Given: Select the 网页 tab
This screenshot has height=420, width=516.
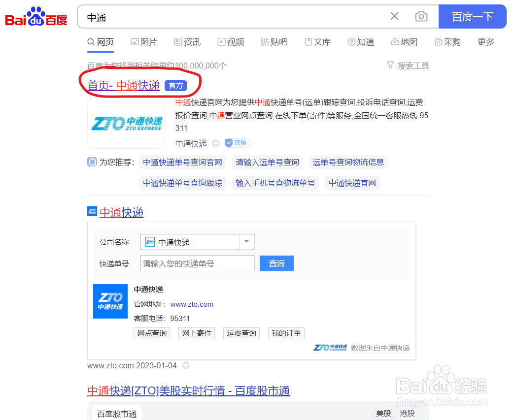Looking at the screenshot, I should coord(101,42).
